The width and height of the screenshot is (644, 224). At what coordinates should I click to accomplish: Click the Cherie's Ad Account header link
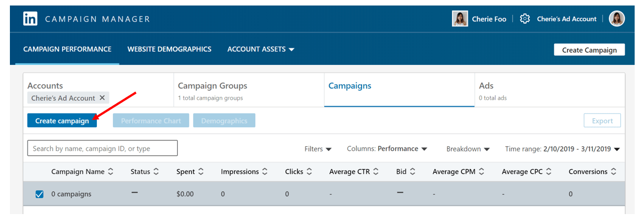point(567,19)
